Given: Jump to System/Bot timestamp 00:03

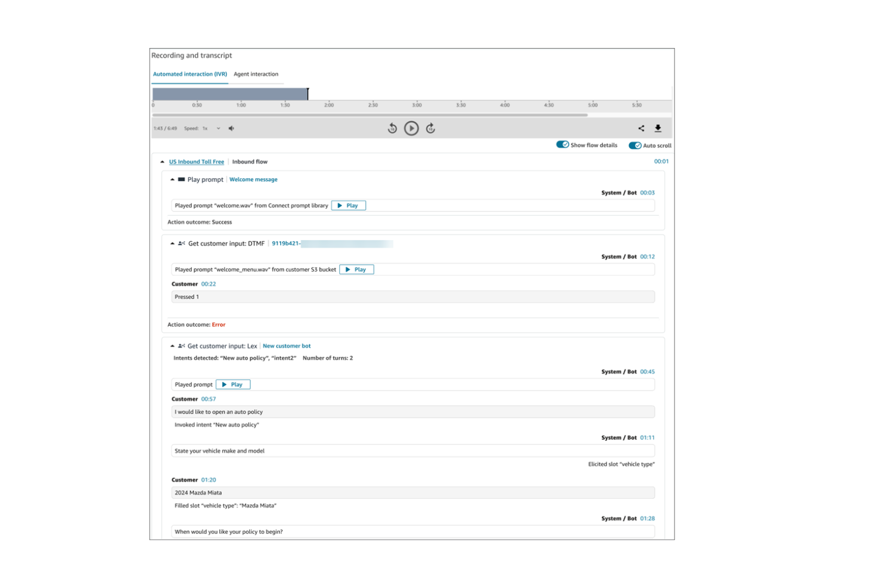Looking at the screenshot, I should (x=647, y=193).
